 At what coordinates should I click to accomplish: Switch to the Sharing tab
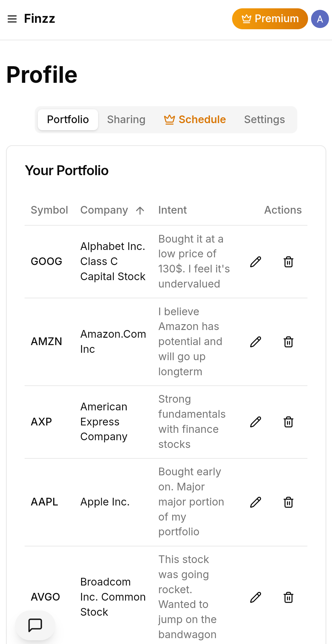point(126,119)
